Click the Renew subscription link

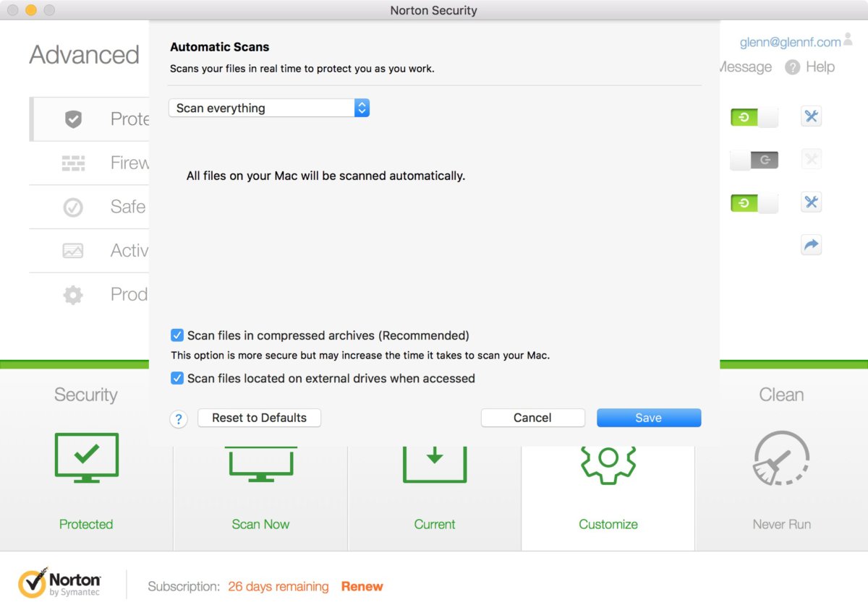[x=362, y=586]
